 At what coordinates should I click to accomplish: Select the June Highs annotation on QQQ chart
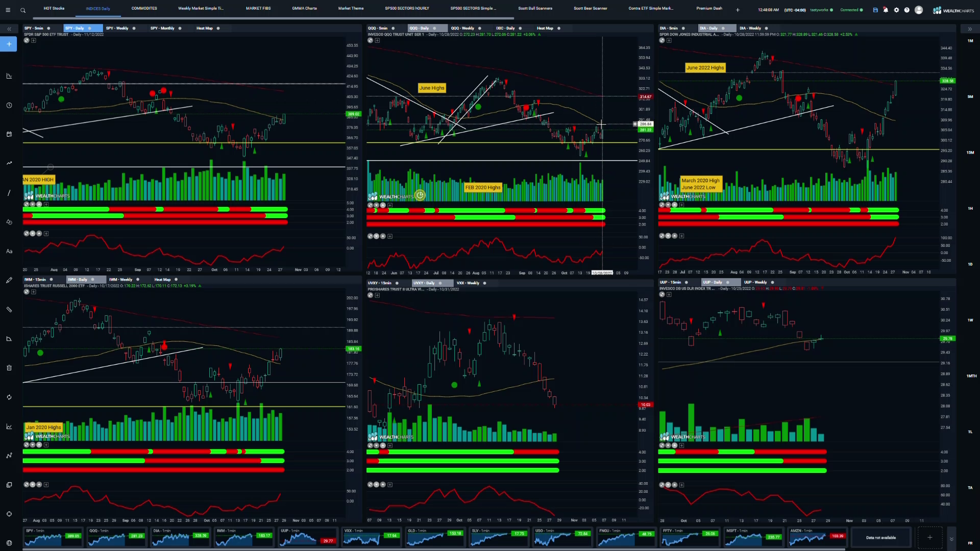432,88
